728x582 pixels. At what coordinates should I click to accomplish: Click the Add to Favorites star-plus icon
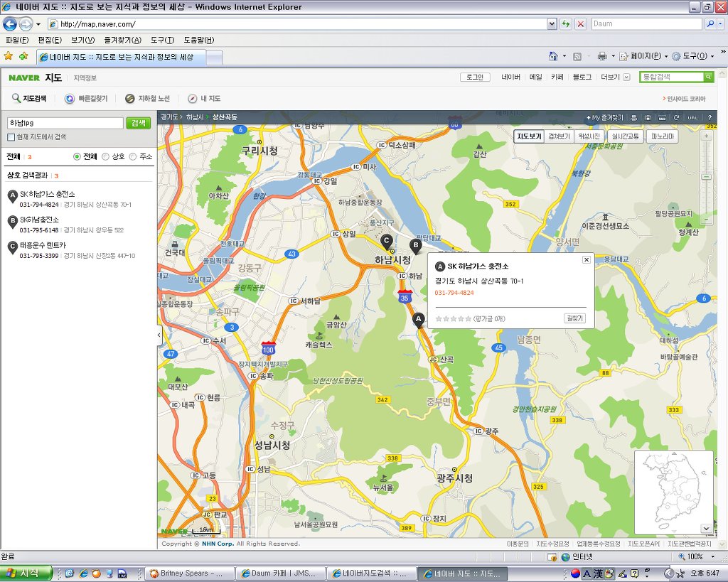tap(23, 56)
